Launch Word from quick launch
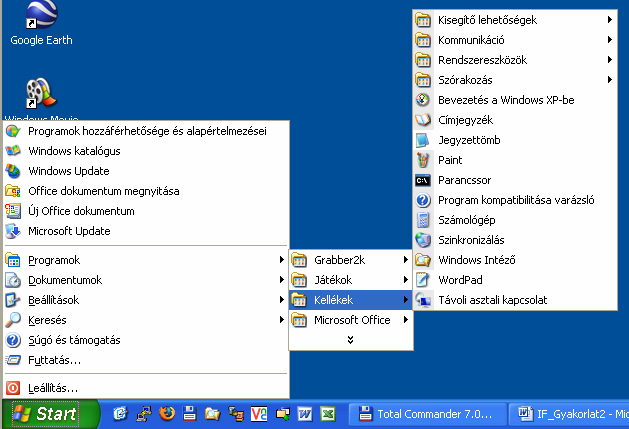629x429 pixels. pos(304,414)
